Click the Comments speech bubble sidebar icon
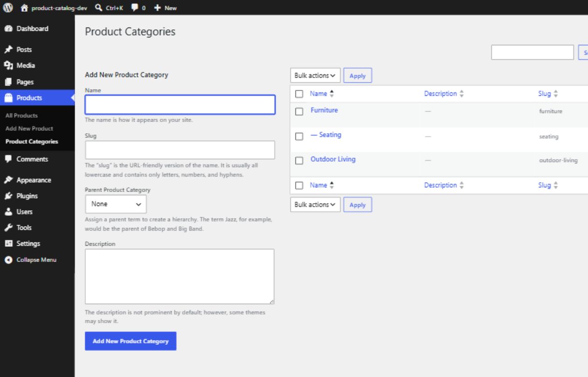The width and height of the screenshot is (588, 377). tap(8, 159)
